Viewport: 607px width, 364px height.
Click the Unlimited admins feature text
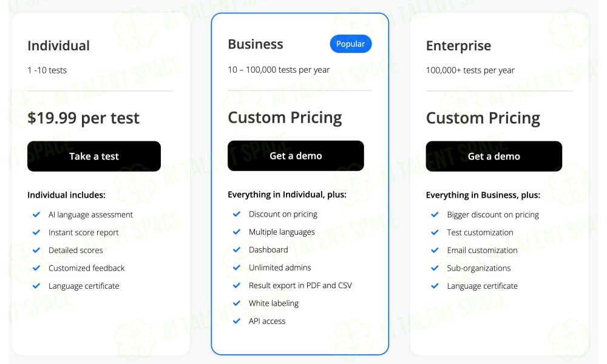280,268
